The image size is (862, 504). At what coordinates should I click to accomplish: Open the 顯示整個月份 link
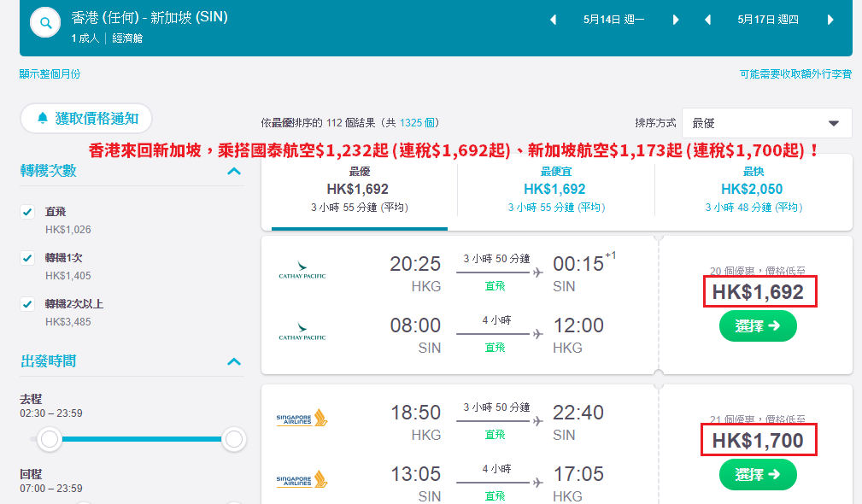50,74
